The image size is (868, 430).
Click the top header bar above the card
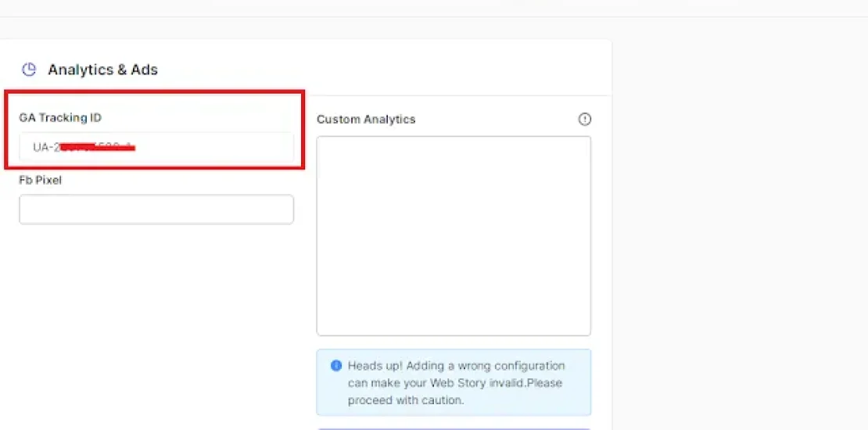click(434, 8)
